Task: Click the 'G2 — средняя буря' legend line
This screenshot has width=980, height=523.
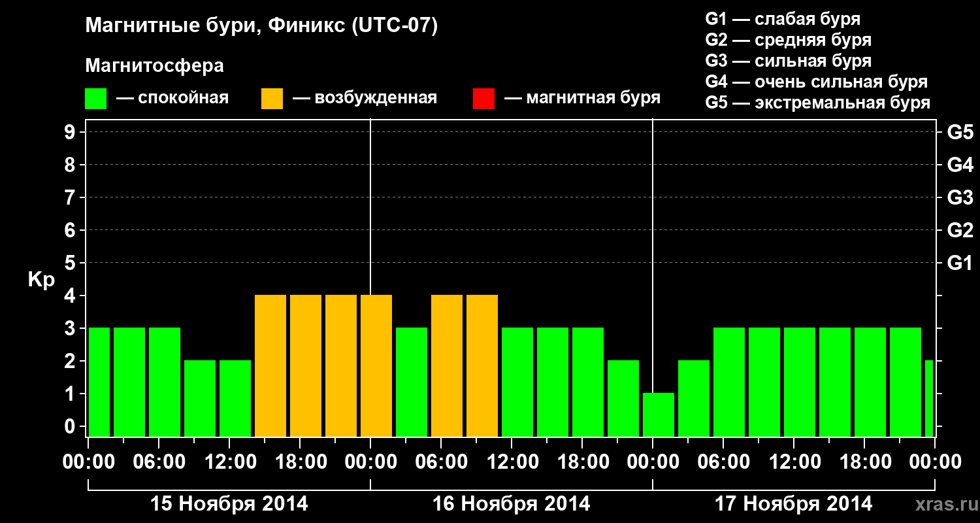Action: pos(789,40)
